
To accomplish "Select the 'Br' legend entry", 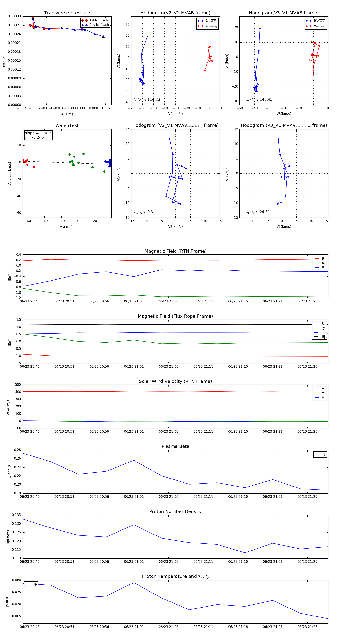I will [320, 259].
